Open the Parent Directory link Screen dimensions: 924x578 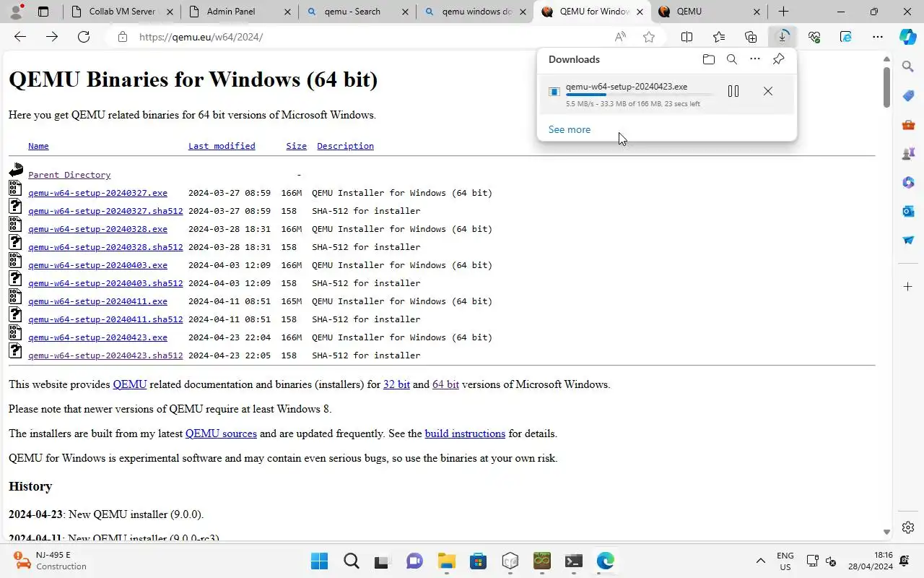pos(69,175)
